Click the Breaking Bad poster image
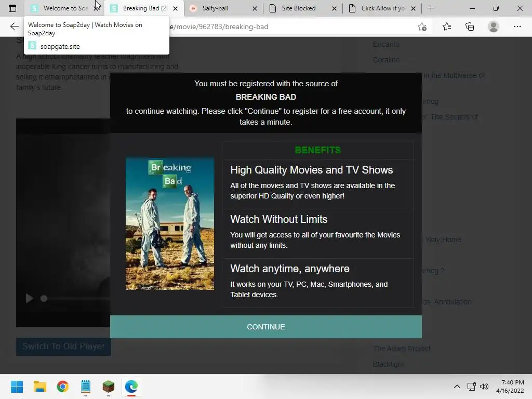This screenshot has width=532, height=399. tap(170, 223)
